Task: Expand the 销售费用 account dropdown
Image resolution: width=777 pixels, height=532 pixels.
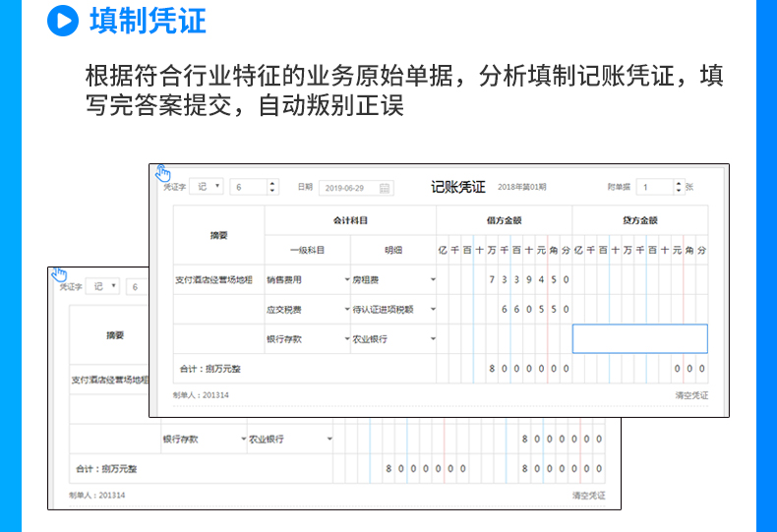Action: click(346, 279)
